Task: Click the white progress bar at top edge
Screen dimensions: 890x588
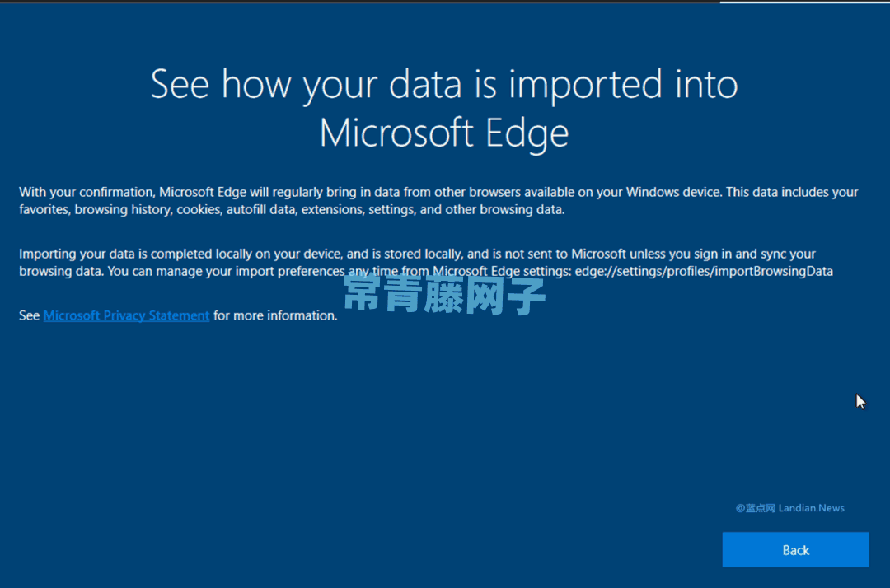Action: (x=805, y=2)
